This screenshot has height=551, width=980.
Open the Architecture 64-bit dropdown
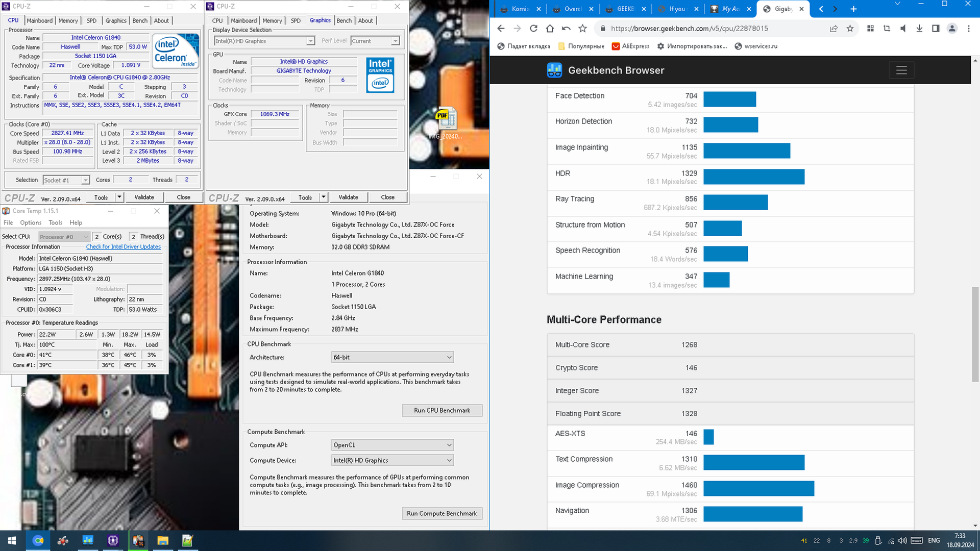[x=393, y=357]
